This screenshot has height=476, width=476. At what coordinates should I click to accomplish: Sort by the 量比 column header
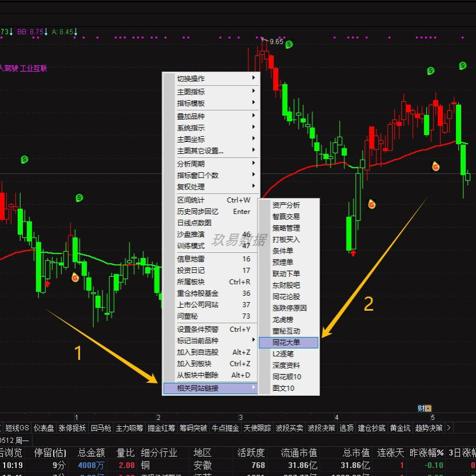125,453
